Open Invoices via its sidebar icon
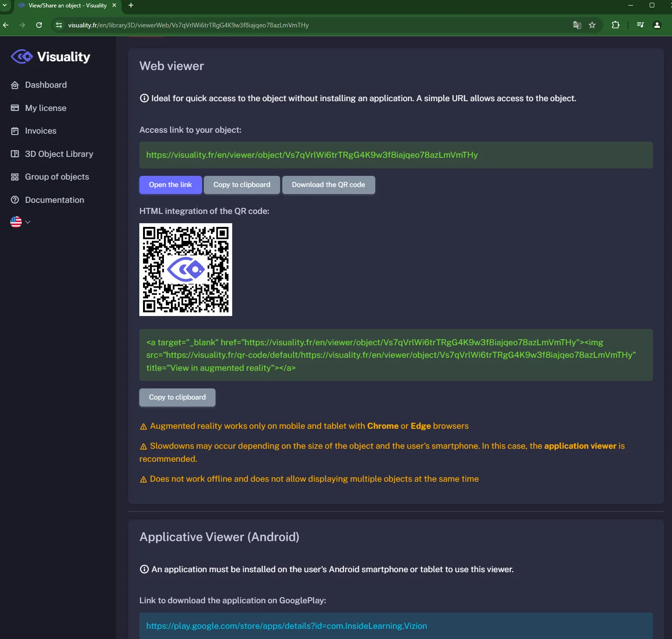Screen dimensions: 672x639 [15, 131]
